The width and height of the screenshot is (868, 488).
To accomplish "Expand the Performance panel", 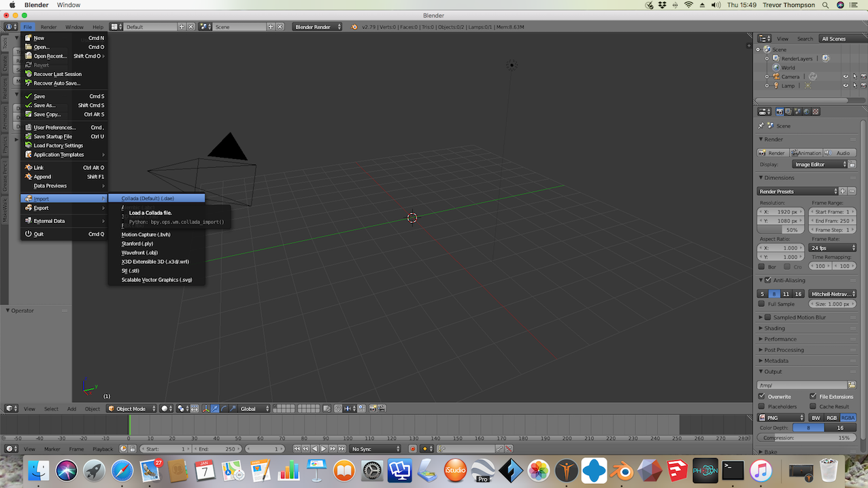I will 780,339.
